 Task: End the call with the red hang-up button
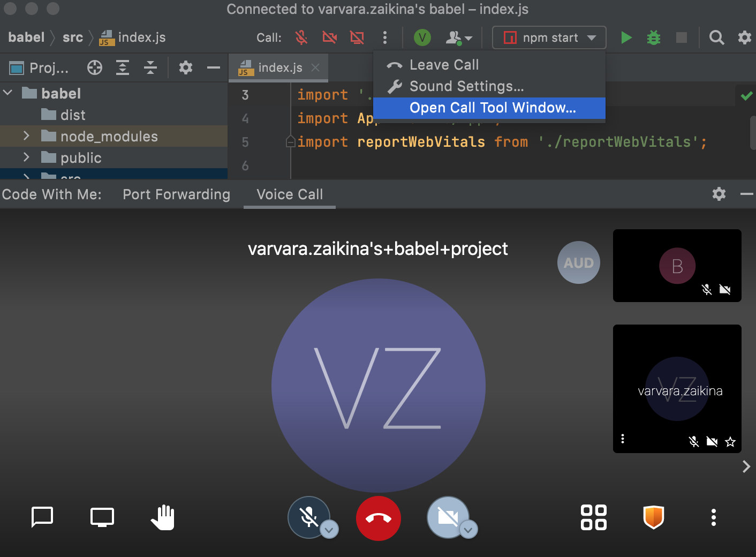click(379, 518)
